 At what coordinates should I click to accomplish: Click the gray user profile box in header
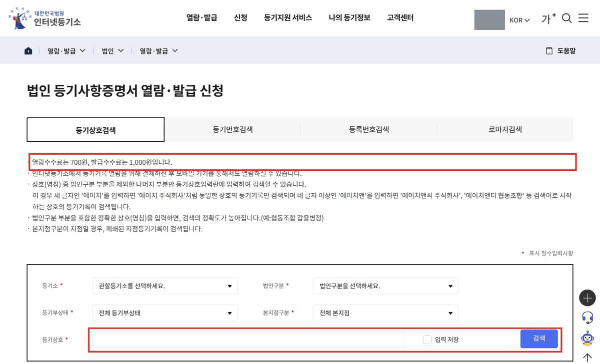489,19
